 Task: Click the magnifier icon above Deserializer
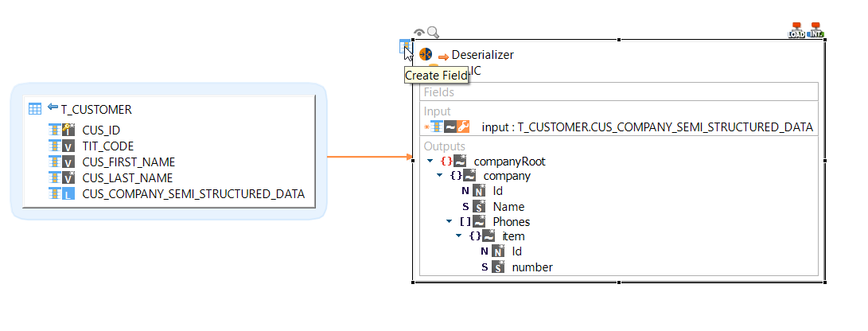[433, 33]
